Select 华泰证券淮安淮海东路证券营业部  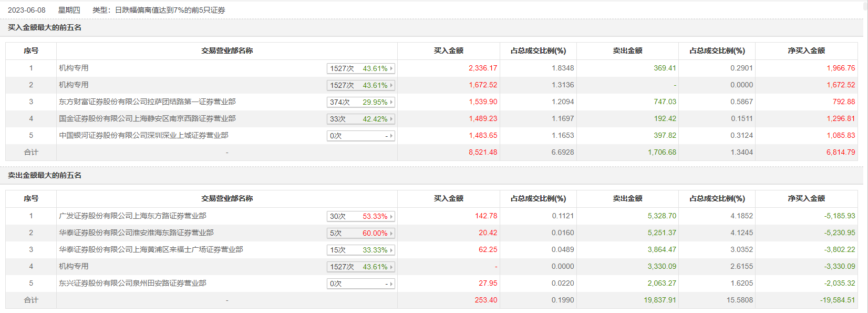click(x=136, y=233)
